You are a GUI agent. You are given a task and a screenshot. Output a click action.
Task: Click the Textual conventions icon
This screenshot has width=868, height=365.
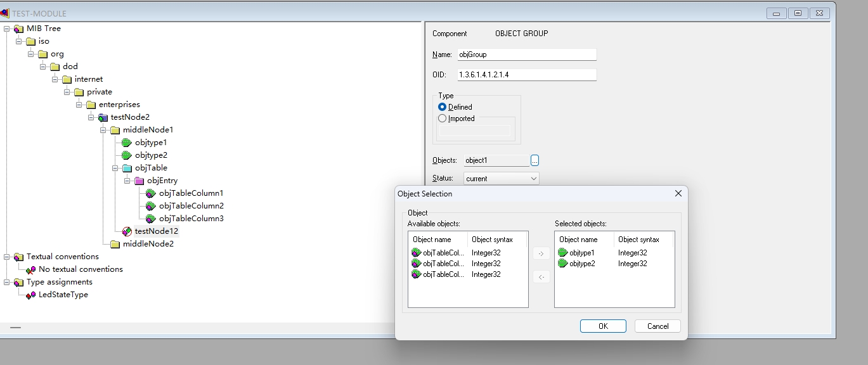(18, 257)
